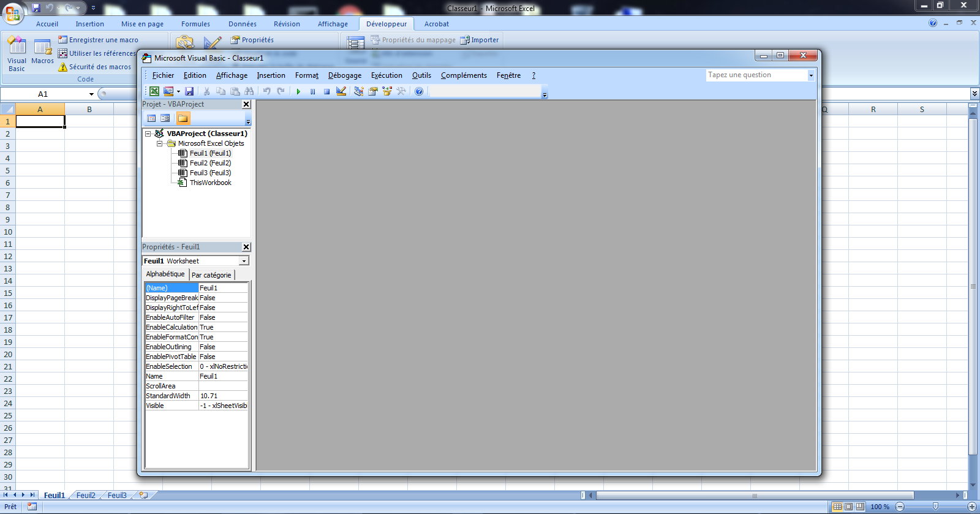
Task: Click Enregistrer une macro in Excel ribbon
Action: pos(98,40)
